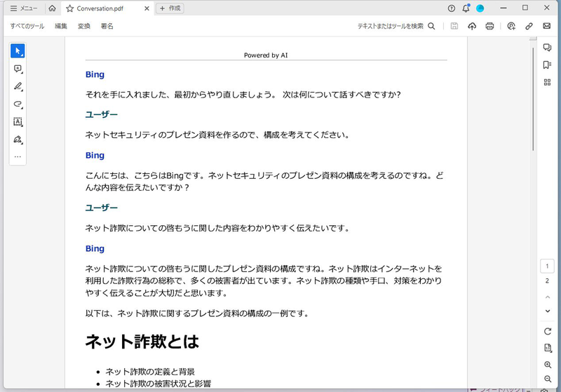Click the total page count 2

[547, 281]
